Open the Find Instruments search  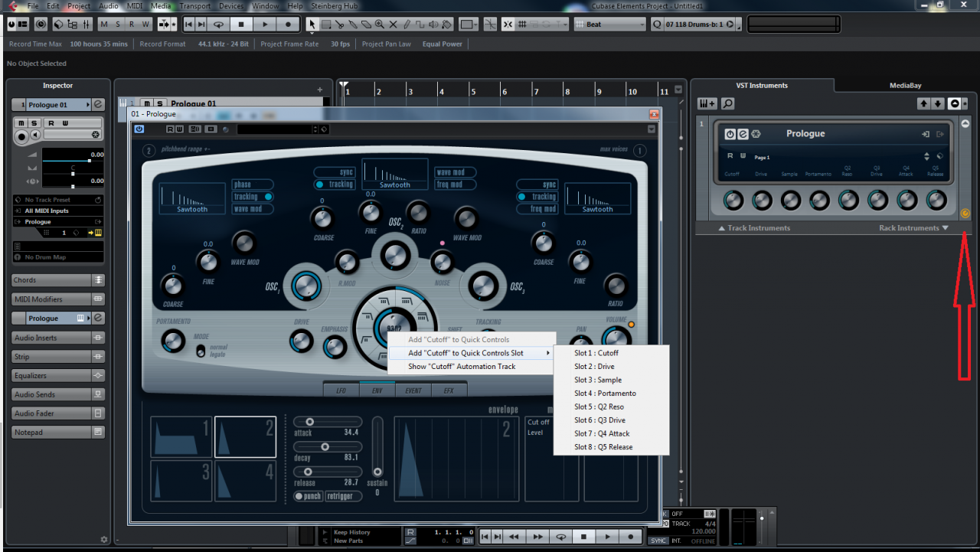point(728,103)
